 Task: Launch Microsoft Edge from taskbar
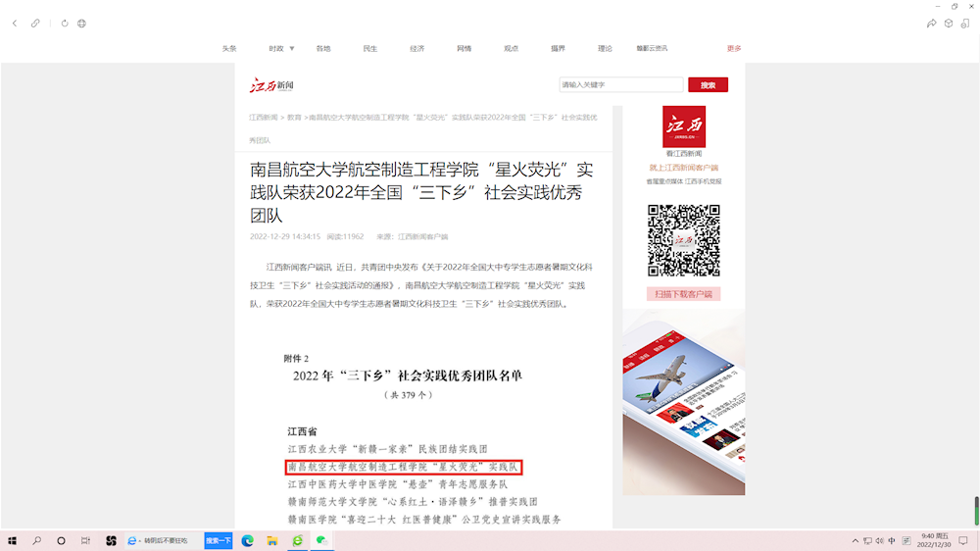(248, 540)
